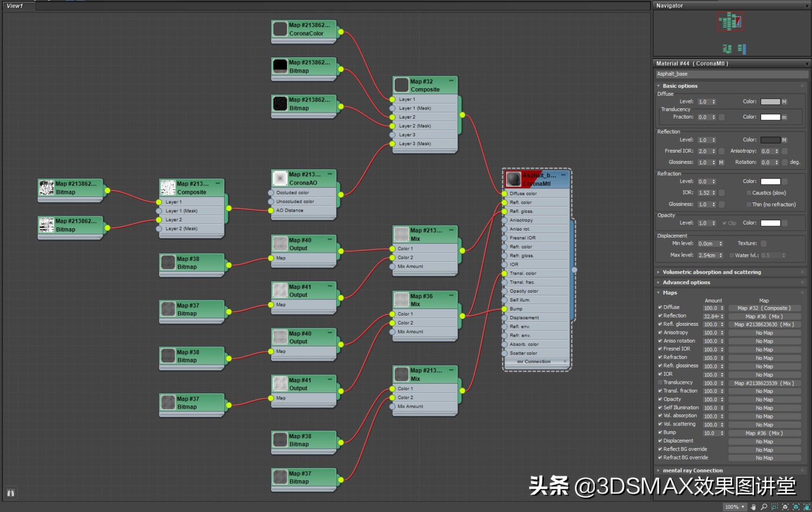Disable the Diffuse map checkbox
812x512 pixels.
tap(660, 307)
